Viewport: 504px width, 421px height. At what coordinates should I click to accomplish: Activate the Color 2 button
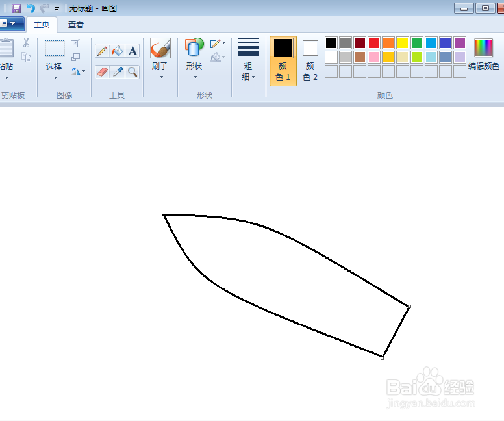tap(310, 61)
